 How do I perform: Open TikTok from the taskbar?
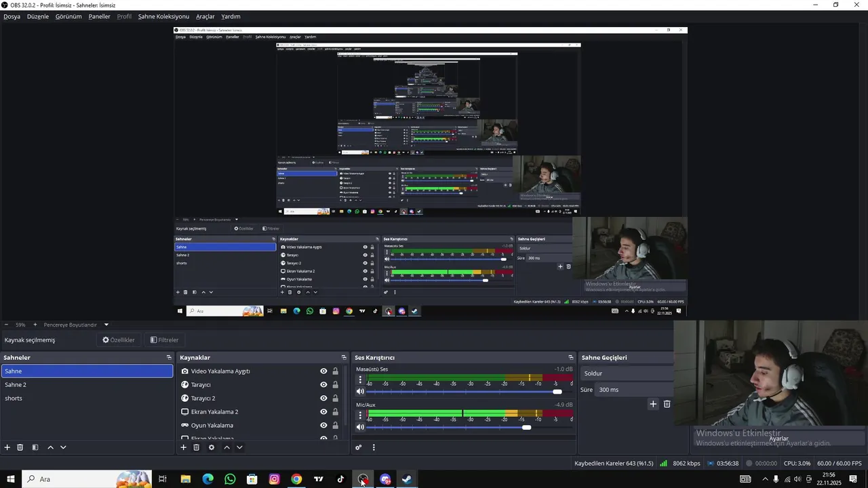340,479
